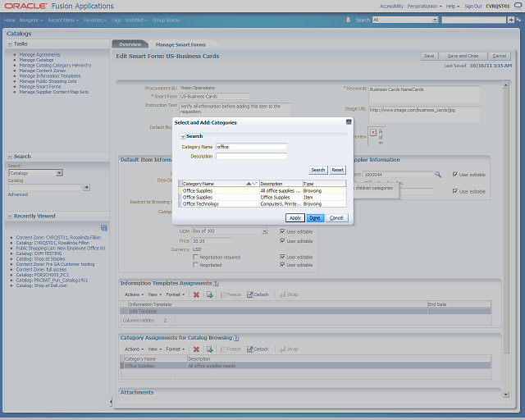Click Apply in the categories dialog
Screen dimensions: 525x420
click(295, 218)
